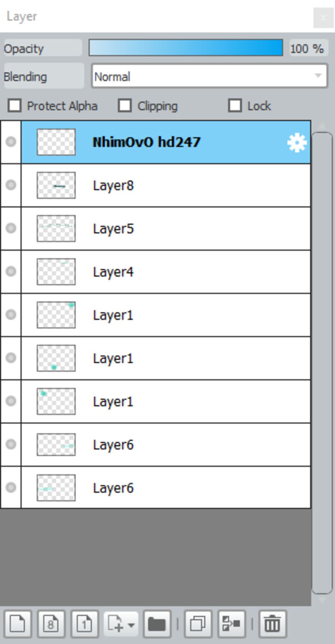Hide the Layer5 layer
The height and width of the screenshot is (644, 335).
(x=11, y=228)
